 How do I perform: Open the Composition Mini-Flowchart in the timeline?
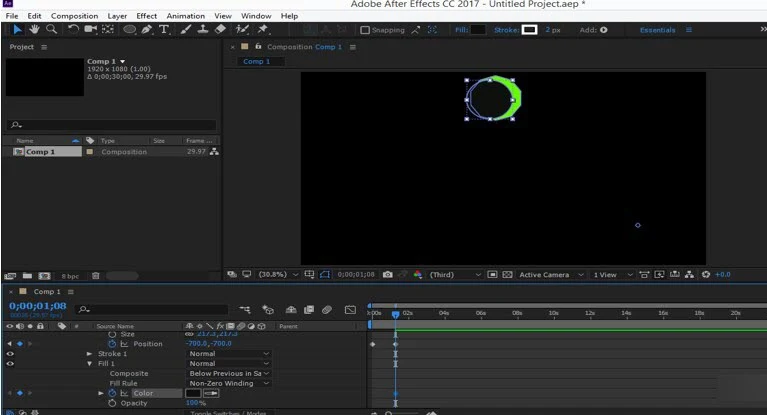pyautogui.click(x=245, y=309)
